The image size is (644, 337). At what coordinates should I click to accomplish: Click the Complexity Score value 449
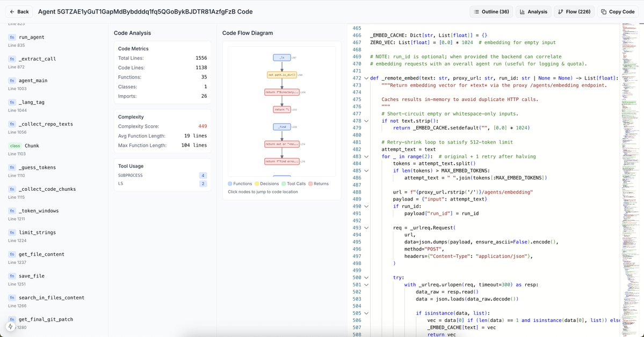tap(202, 126)
